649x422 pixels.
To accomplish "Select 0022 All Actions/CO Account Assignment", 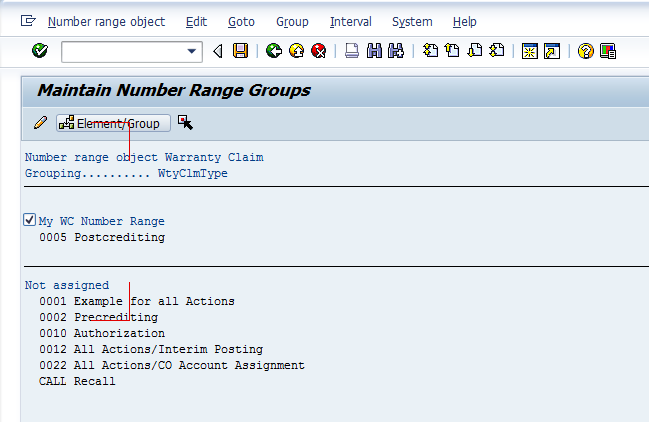I will pos(172,365).
